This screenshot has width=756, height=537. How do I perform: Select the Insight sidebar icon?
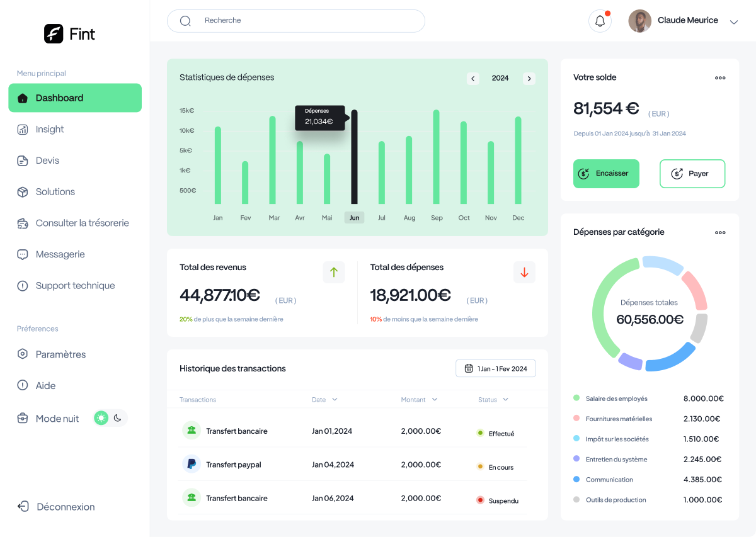click(23, 129)
